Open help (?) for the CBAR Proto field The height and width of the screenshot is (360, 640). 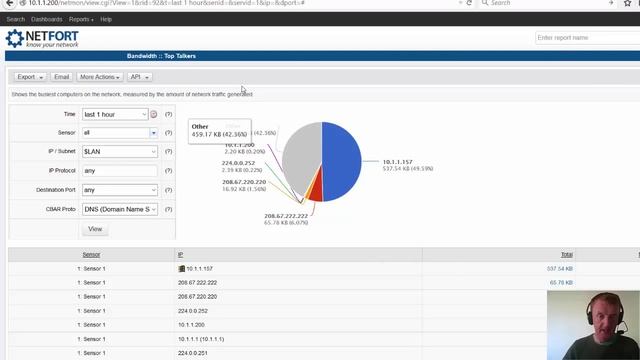(x=169, y=209)
